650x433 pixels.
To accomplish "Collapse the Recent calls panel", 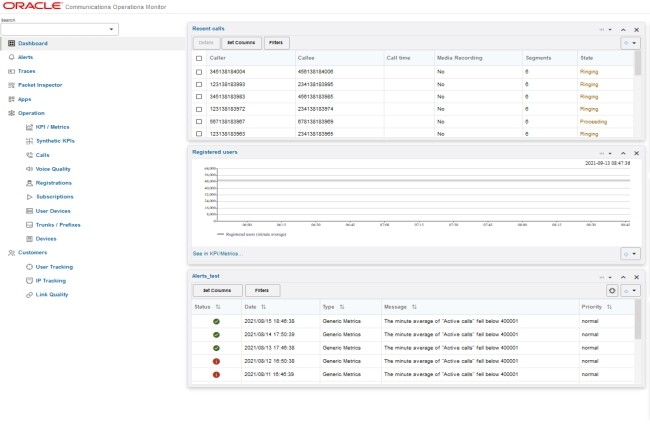I will click(623, 30).
